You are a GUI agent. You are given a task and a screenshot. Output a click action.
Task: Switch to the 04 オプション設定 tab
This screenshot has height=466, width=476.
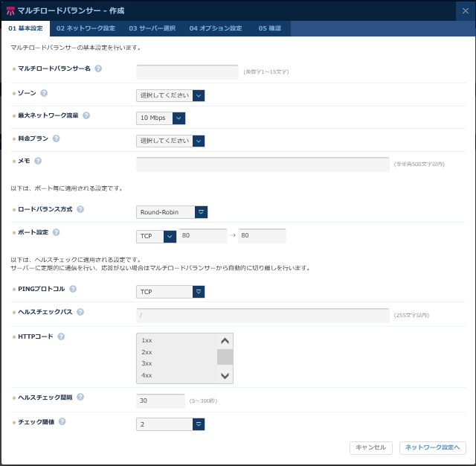click(216, 28)
